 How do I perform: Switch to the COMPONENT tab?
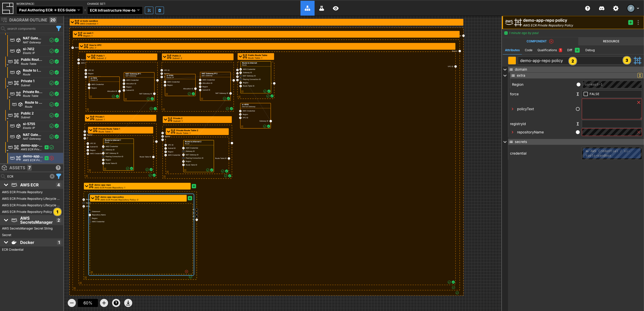[540, 41]
